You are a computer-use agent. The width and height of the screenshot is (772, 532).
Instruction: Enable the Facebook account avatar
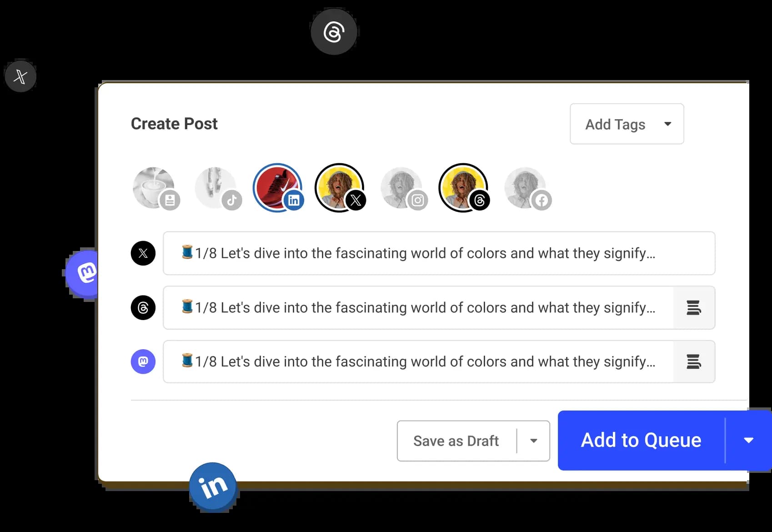pyautogui.click(x=528, y=188)
